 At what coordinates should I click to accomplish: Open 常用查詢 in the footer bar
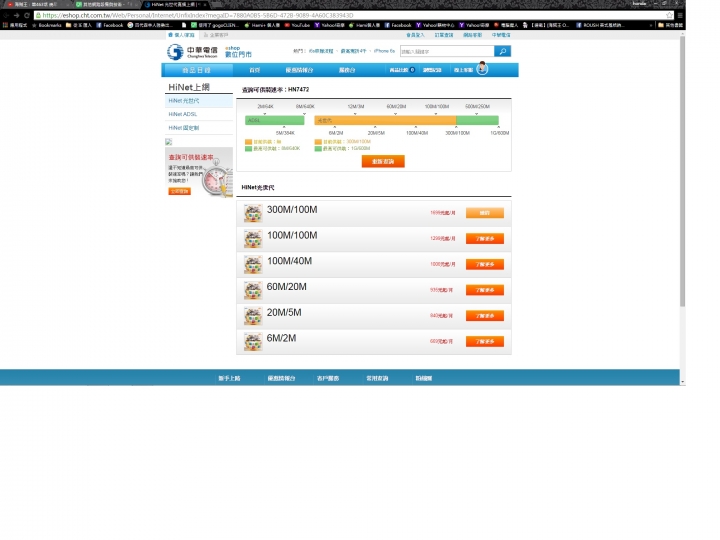[x=377, y=378]
